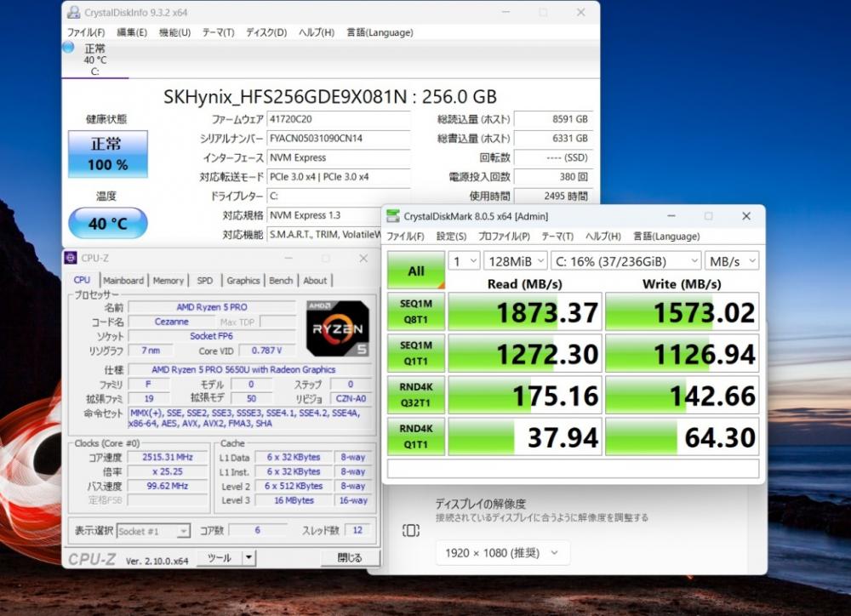This screenshot has height=616, width=851.
Task: Click the power-on hours value 2495 時間
Action: tap(553, 196)
